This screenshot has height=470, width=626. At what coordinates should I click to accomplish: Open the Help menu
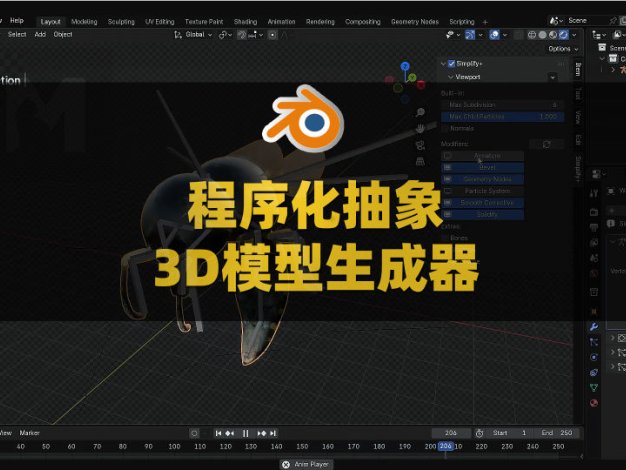click(x=17, y=21)
